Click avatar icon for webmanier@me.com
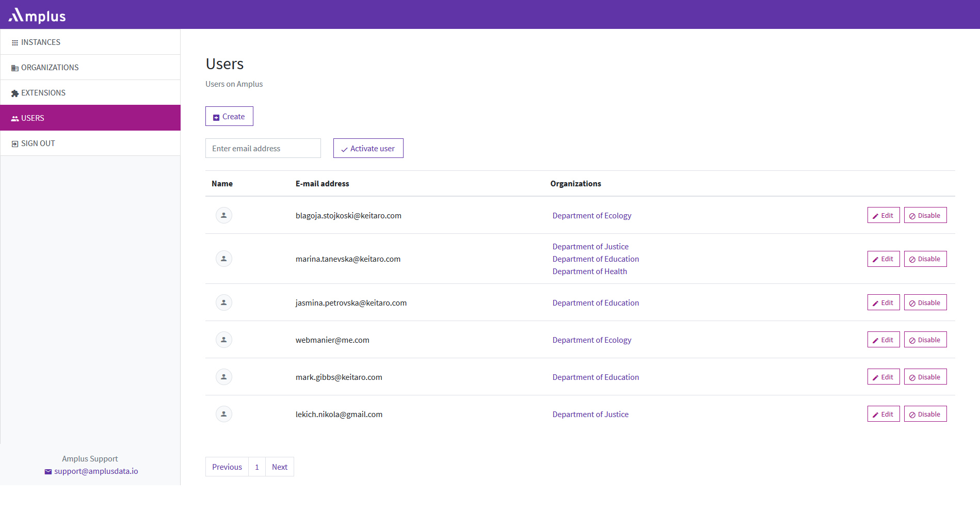Image resolution: width=980 pixels, height=526 pixels. 224,340
